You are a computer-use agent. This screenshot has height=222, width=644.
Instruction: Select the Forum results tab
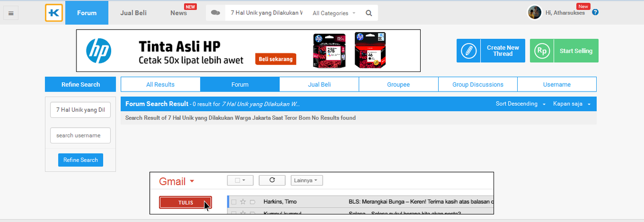(x=240, y=84)
